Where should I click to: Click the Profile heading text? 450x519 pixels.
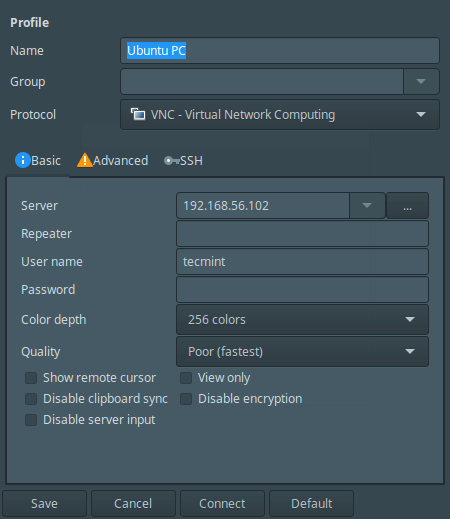pos(29,23)
